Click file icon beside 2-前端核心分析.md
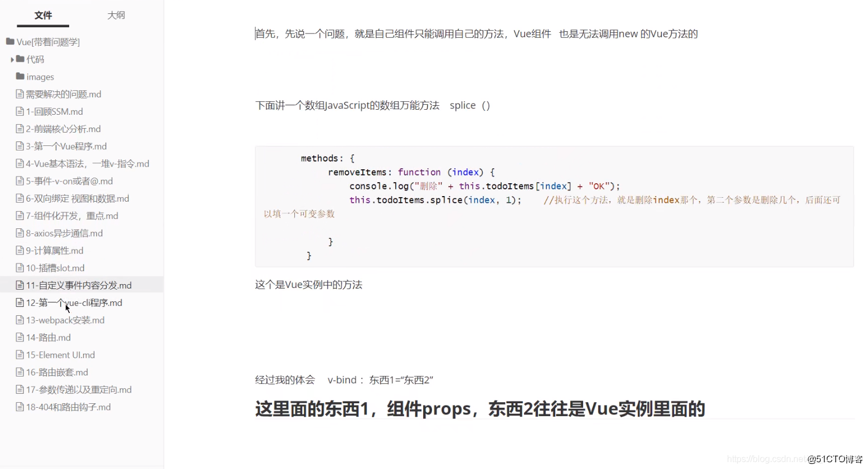Screen dimensions: 868x469 point(20,129)
